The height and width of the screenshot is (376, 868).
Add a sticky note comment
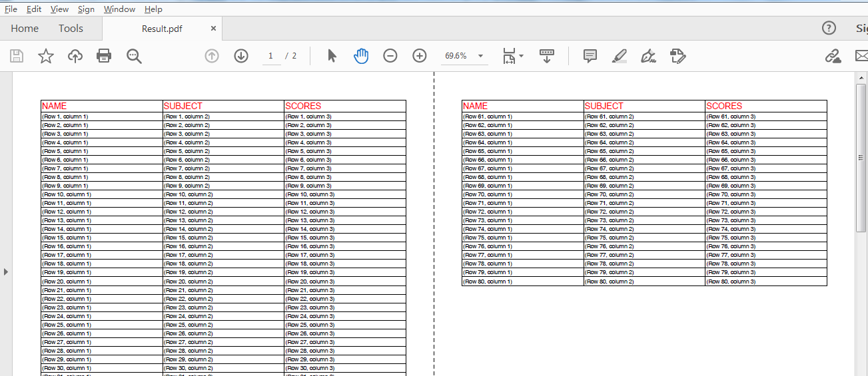[590, 56]
